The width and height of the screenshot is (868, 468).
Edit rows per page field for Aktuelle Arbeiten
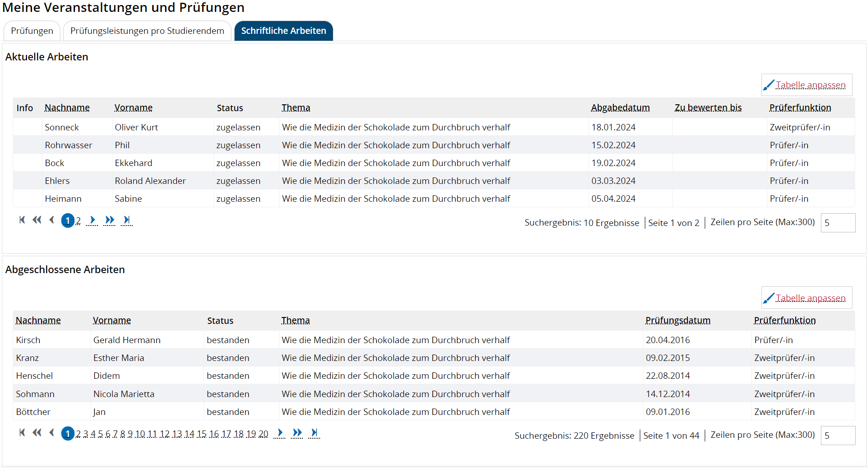coord(838,223)
